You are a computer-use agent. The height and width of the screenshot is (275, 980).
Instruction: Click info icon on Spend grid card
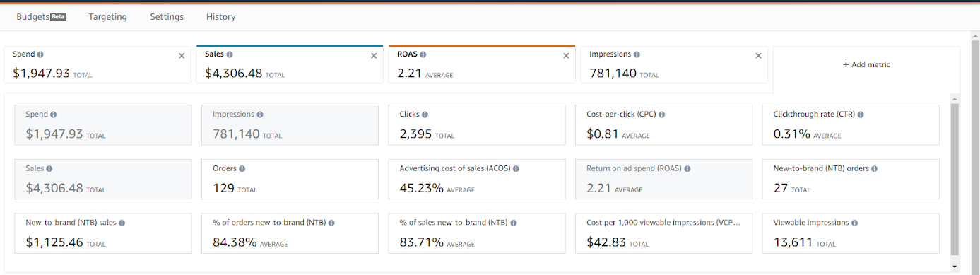tap(54, 115)
